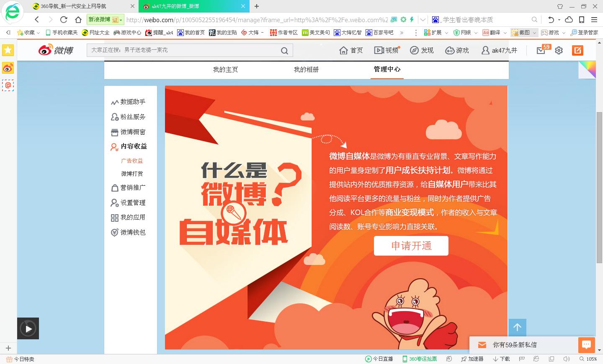Open the 视频 video section
Image resolution: width=603 pixels, height=364 pixels.
(387, 50)
